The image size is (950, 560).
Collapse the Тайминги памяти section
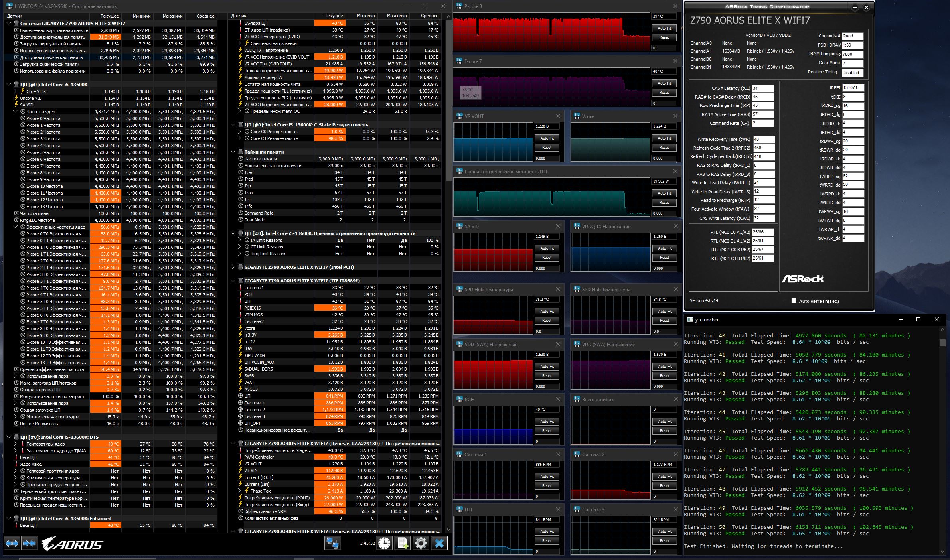coord(233,152)
